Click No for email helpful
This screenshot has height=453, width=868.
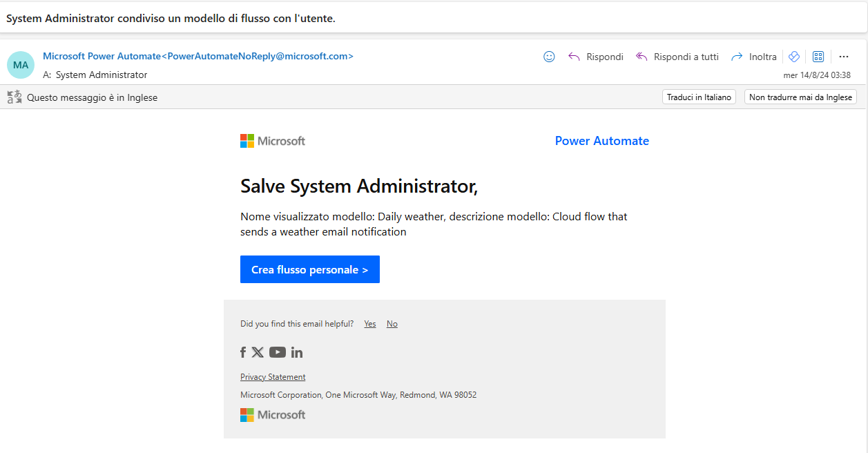[x=392, y=324]
